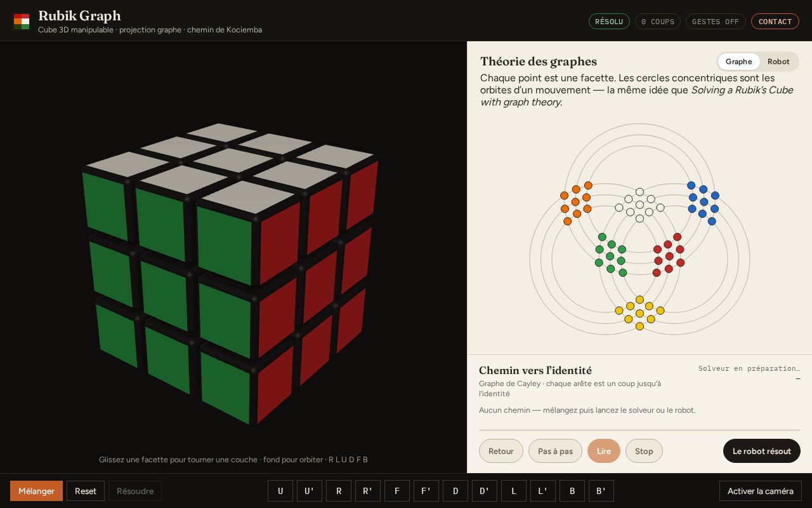Click the Reset button

pyautogui.click(x=86, y=491)
